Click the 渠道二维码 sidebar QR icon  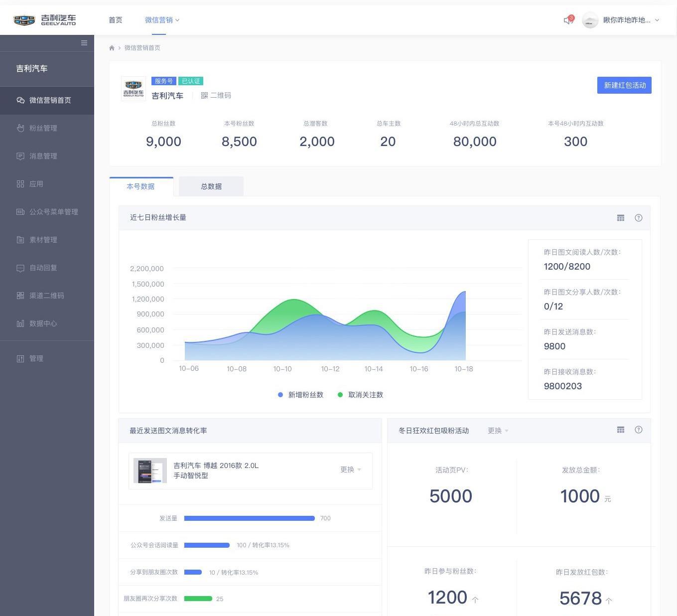(x=20, y=296)
